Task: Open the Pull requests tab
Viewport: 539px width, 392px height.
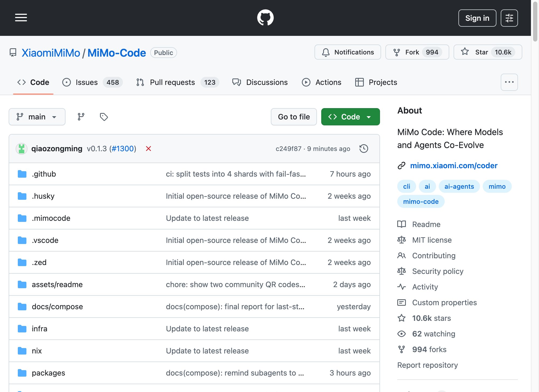Action: click(178, 82)
